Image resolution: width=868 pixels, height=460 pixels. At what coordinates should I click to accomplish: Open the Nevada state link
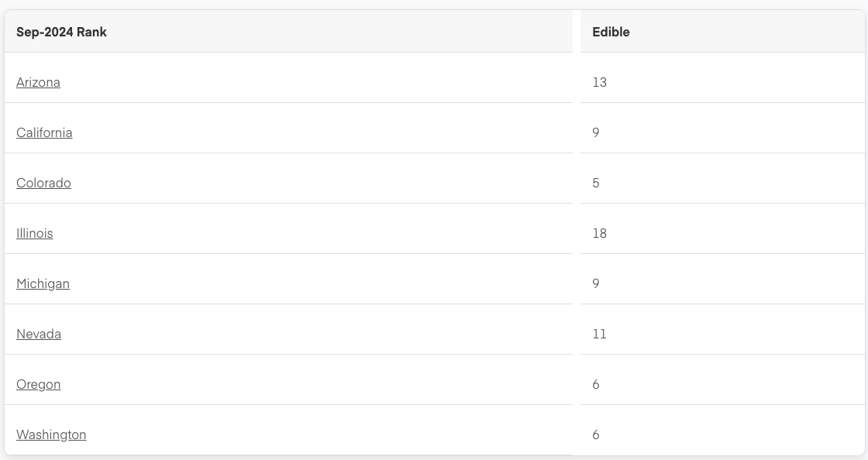click(x=39, y=334)
